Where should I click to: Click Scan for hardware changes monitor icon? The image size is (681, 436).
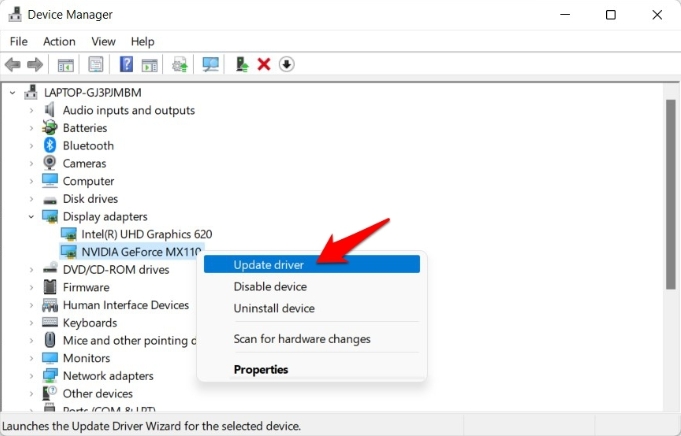pyautogui.click(x=211, y=65)
